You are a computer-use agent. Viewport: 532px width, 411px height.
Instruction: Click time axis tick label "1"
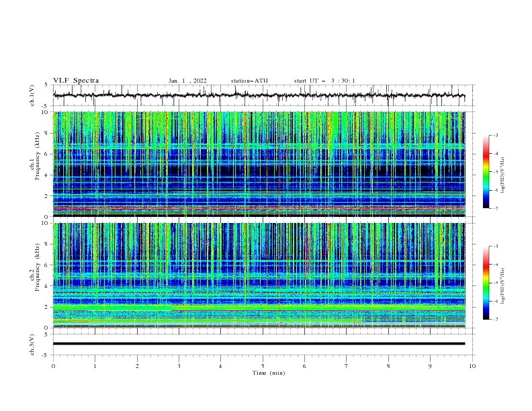pyautogui.click(x=95, y=366)
